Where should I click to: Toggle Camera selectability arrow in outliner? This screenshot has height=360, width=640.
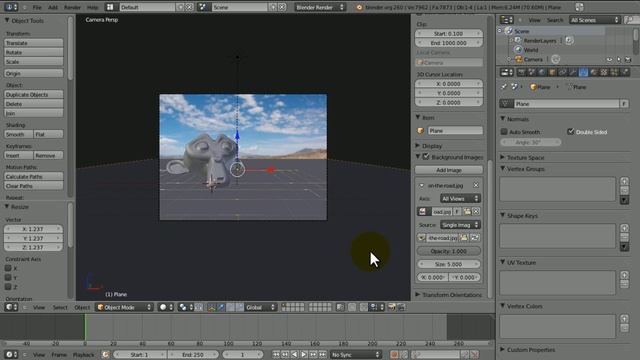619,60
